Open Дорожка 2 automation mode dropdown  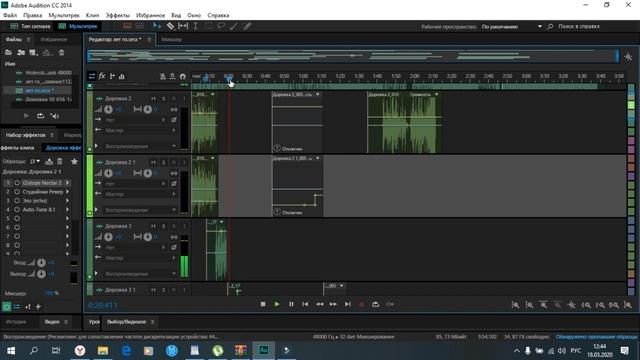point(140,146)
